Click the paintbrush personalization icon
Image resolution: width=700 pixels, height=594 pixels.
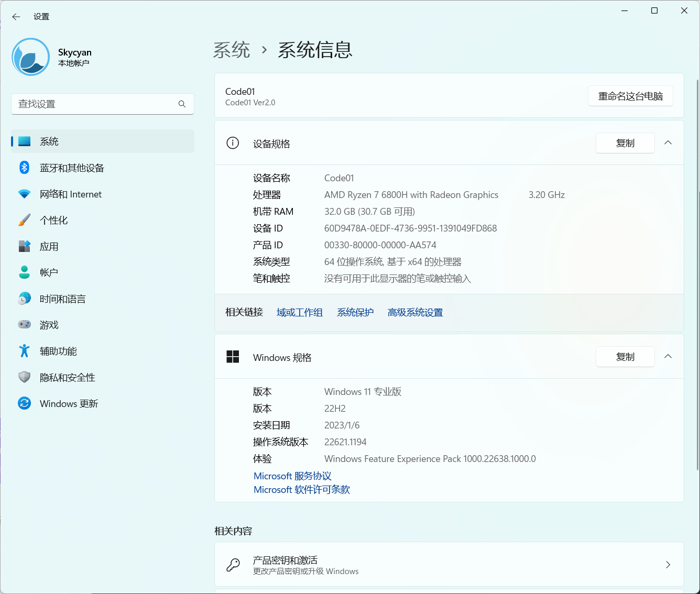(x=25, y=220)
